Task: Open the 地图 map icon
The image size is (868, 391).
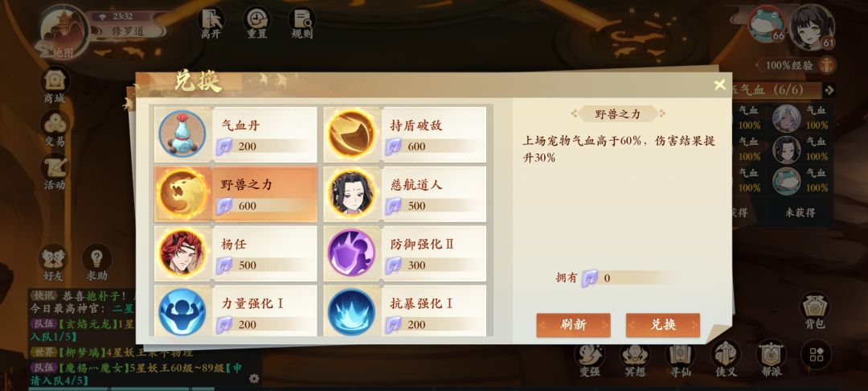Action: click(x=63, y=32)
